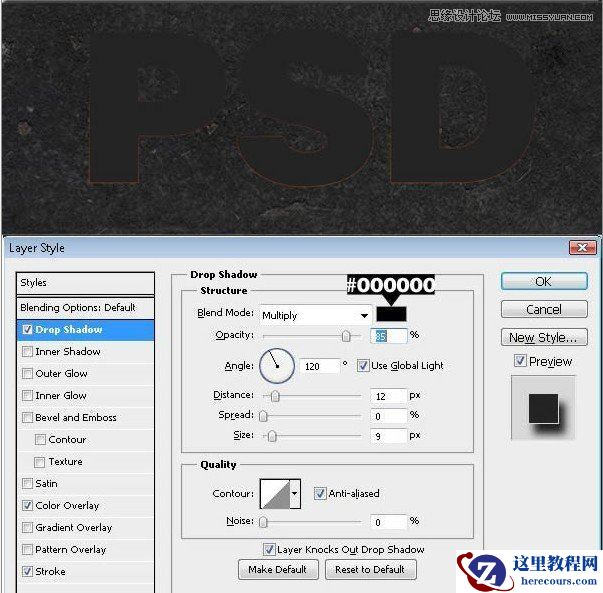Enable the Bevel and Emboss checkbox

tap(27, 417)
